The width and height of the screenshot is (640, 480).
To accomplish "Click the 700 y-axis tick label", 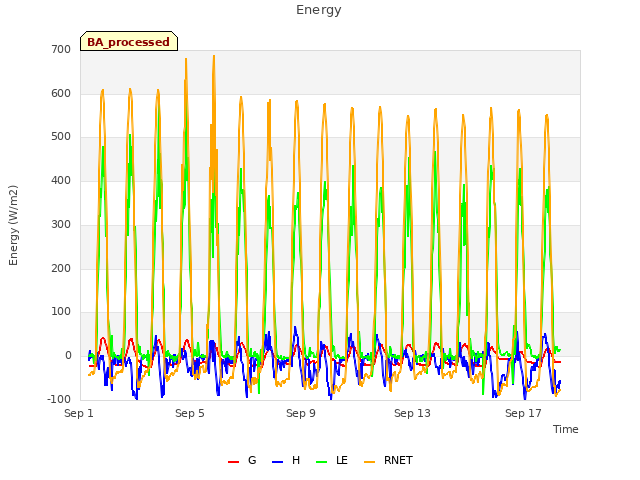I will 61,50.
